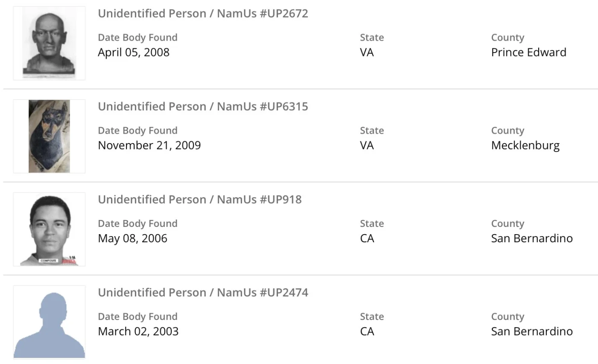This screenshot has width=598, height=364.
Task: Click San Bernardino county in the UP918 row
Action: [532, 238]
